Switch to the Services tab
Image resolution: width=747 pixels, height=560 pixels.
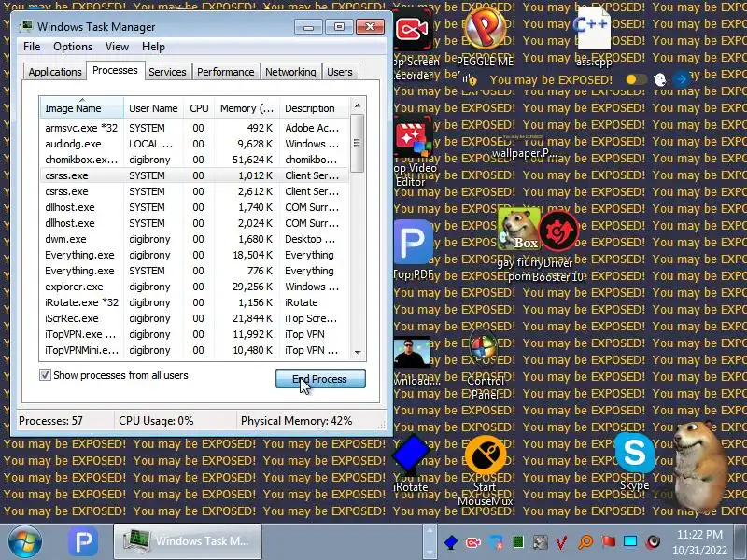pyautogui.click(x=167, y=72)
